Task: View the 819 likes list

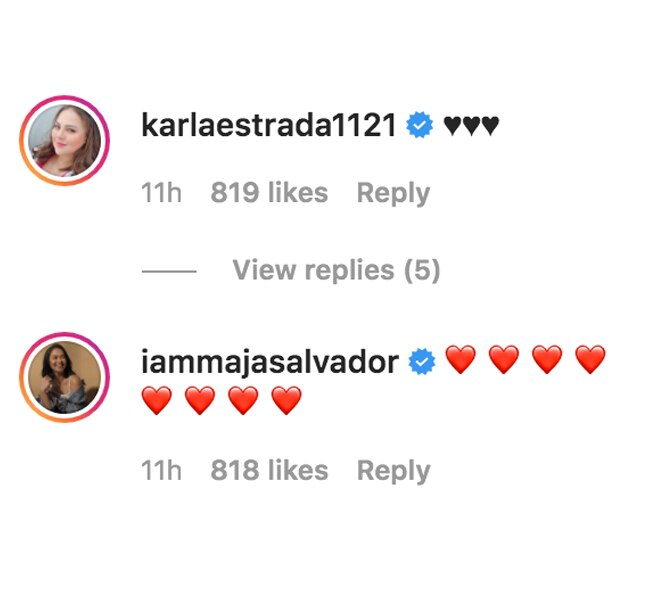Action: pos(269,192)
